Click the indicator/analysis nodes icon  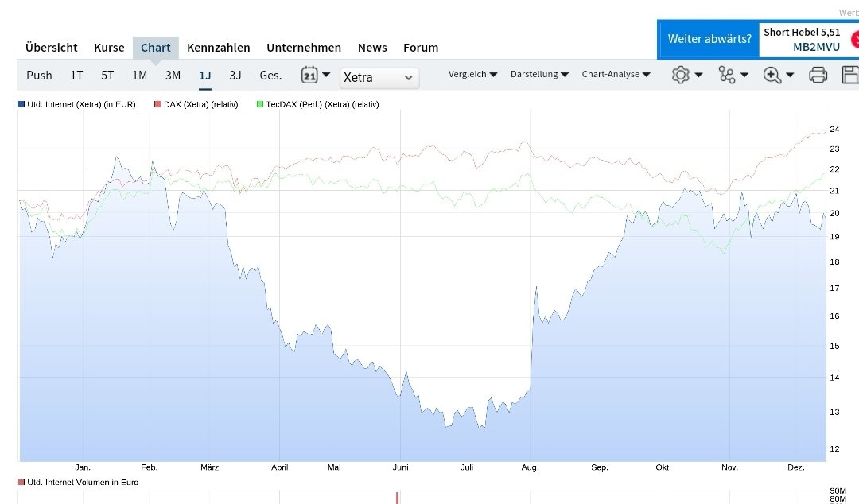tap(727, 74)
